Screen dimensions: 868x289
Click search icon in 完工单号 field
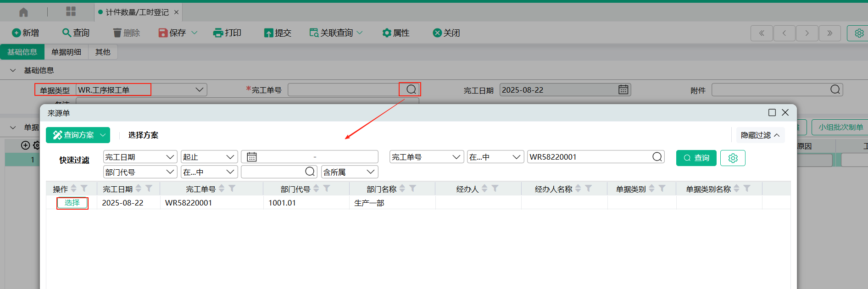coord(411,89)
